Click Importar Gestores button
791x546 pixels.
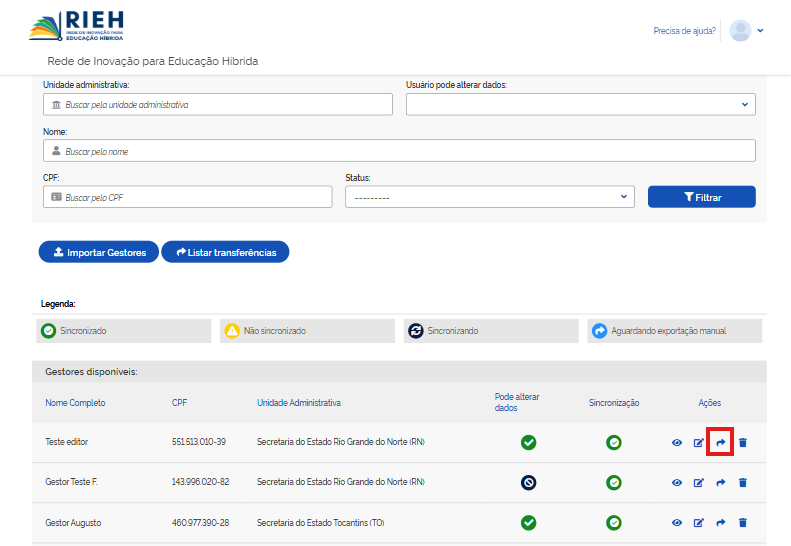click(99, 252)
